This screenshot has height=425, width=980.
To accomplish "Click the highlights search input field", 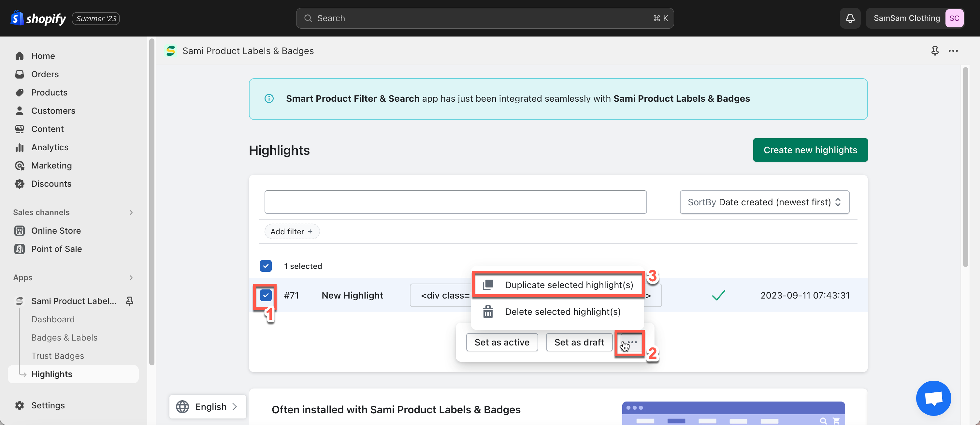I will click(455, 202).
